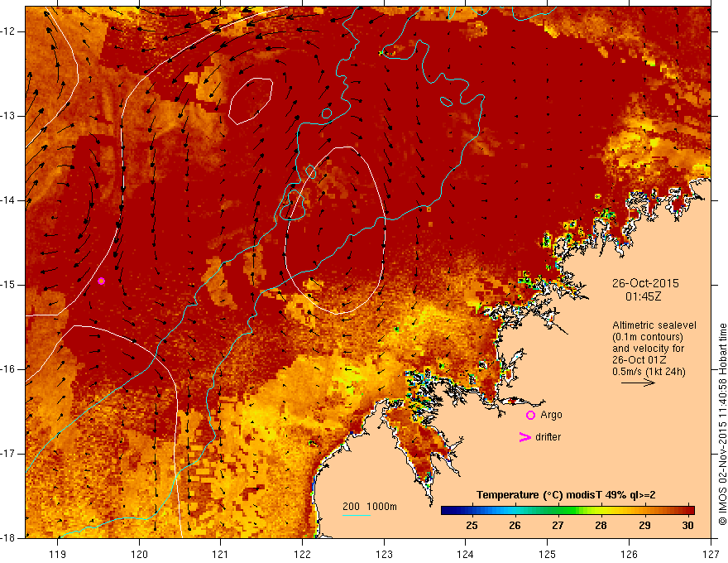
Task: Click the color bar tick label 27
Action: pyautogui.click(x=558, y=526)
